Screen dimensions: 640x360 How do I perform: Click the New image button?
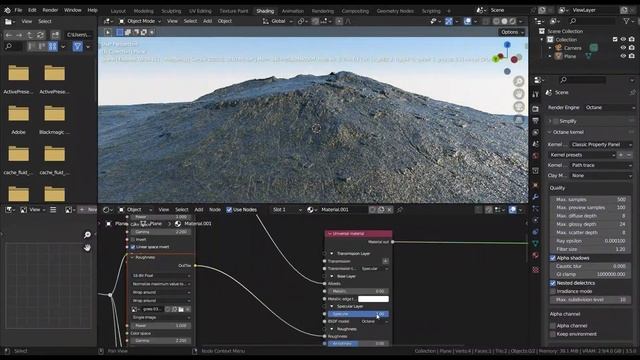[x=88, y=210]
